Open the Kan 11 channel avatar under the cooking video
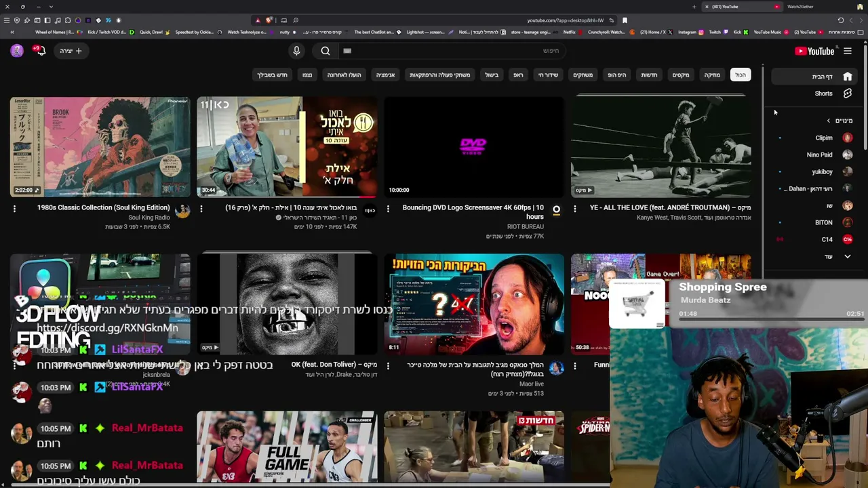The height and width of the screenshot is (488, 868). tap(370, 211)
